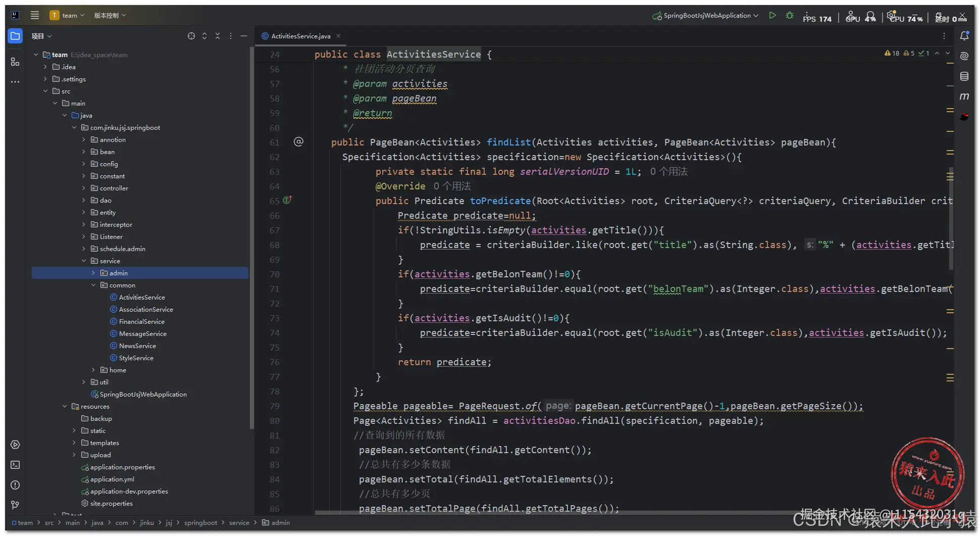The height and width of the screenshot is (536, 980).
Task: Open MessageService class in tree
Action: (143, 333)
